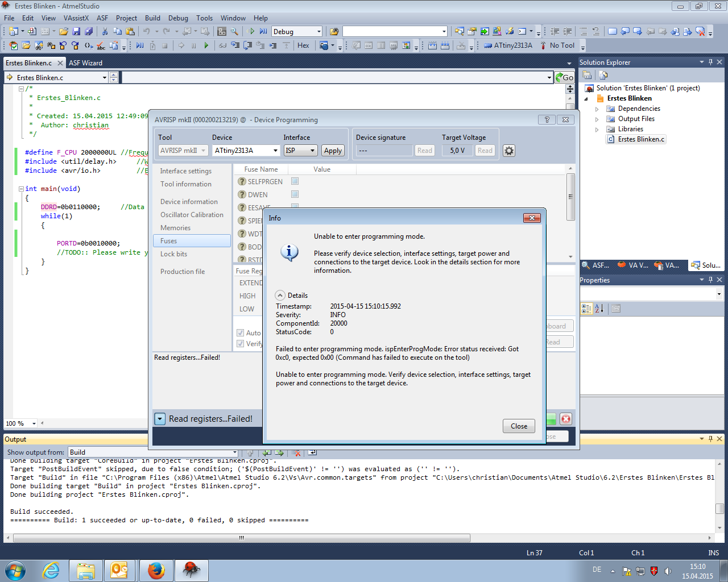Toggle the DWEN fuse checkbox

[x=295, y=194]
